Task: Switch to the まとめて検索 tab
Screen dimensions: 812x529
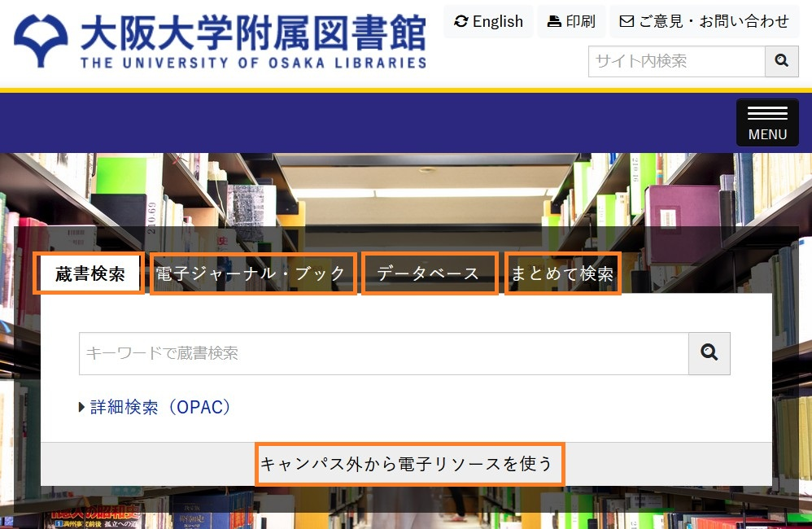Action: (562, 273)
